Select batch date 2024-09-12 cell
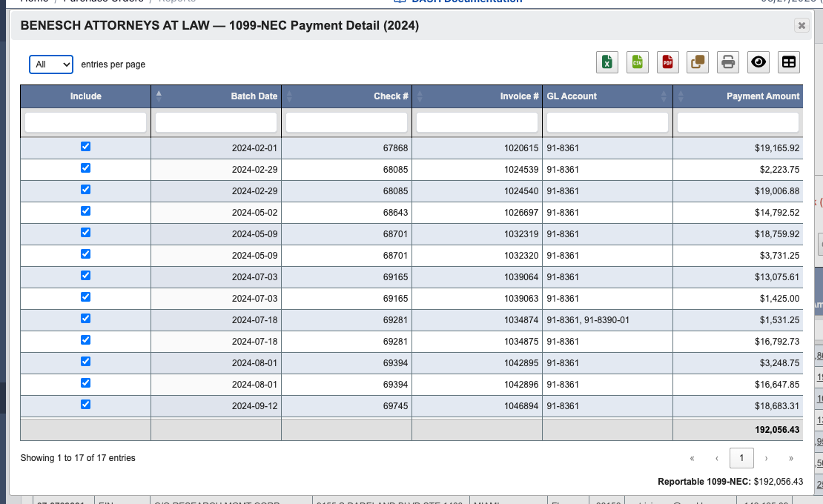 coord(217,406)
